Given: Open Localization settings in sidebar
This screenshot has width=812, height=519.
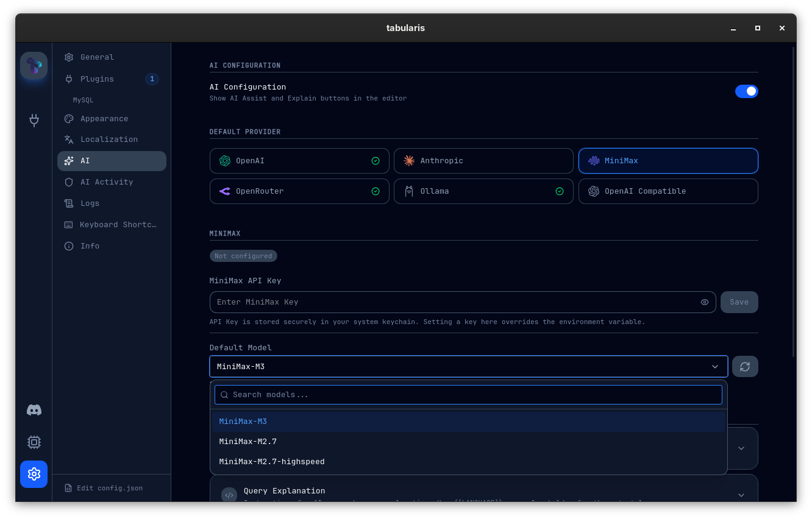Looking at the screenshot, I should coord(112,139).
